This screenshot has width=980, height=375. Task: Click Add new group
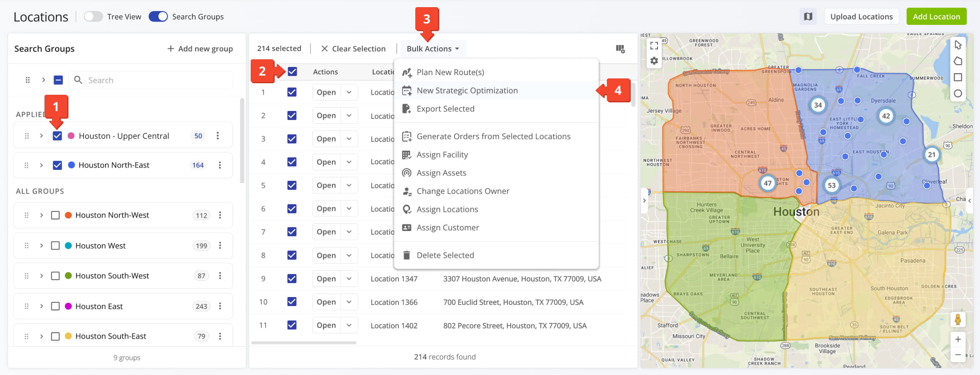pos(200,49)
